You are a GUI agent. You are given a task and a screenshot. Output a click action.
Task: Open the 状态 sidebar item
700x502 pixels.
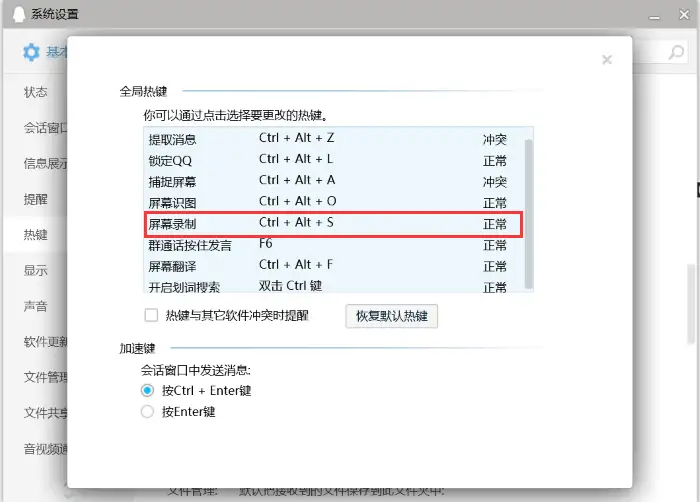(36, 92)
